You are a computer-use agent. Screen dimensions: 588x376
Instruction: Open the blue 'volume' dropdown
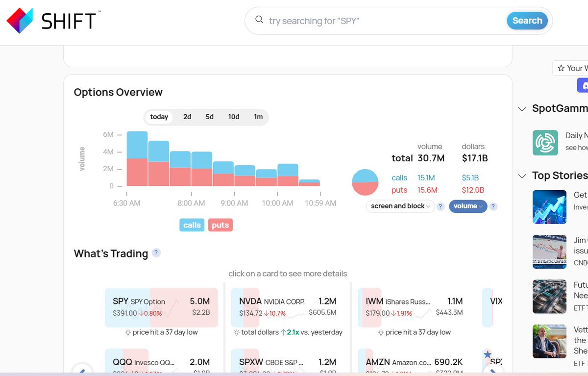(x=468, y=206)
